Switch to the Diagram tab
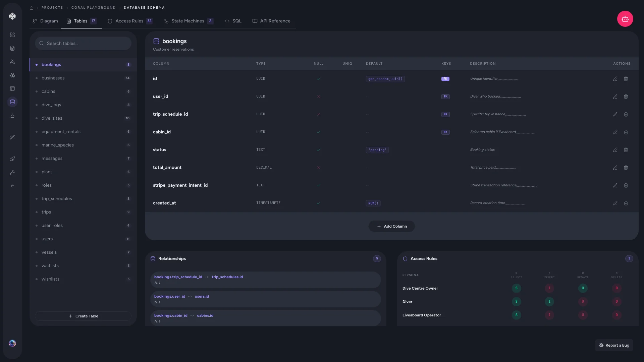The height and width of the screenshot is (362, 644). [45, 21]
